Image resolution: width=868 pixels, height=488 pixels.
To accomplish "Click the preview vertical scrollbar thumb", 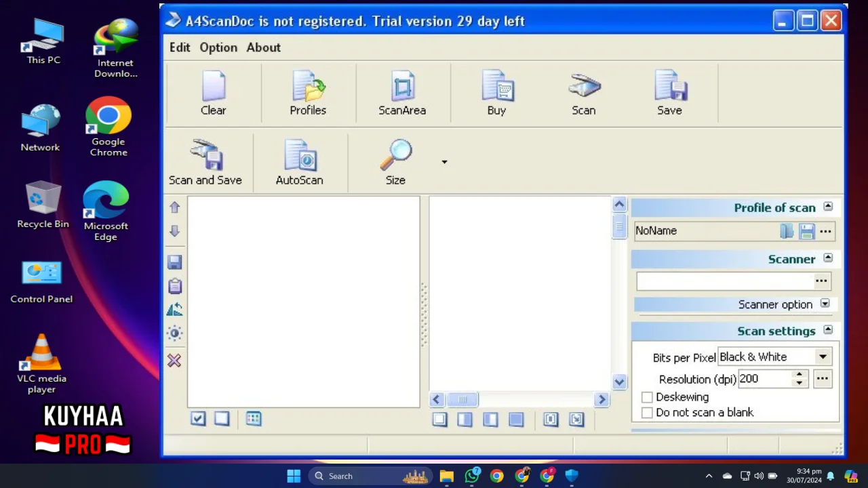I will [x=619, y=226].
